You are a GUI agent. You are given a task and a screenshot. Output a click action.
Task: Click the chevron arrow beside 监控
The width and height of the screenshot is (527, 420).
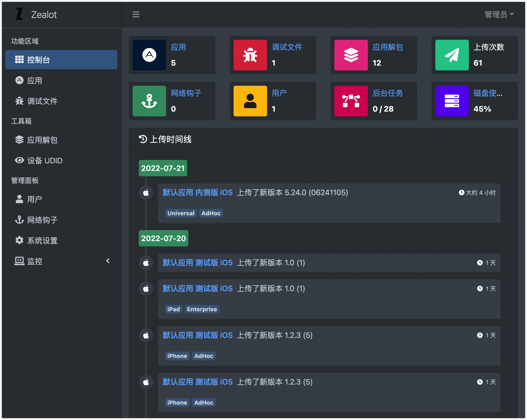tap(108, 261)
